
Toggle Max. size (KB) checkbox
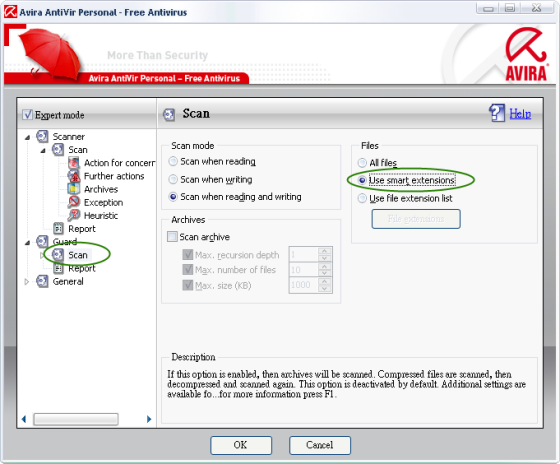(188, 285)
